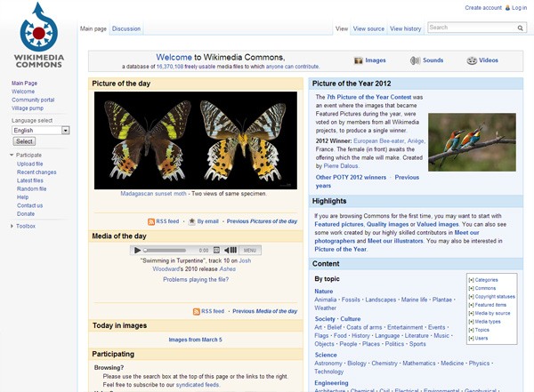The width and height of the screenshot is (534, 392).
Task: Expand the Copyright statuses tree item
Action: (471, 297)
